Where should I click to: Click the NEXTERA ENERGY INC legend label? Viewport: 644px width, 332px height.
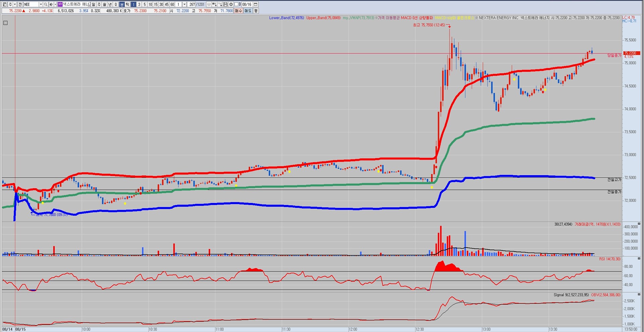point(498,18)
